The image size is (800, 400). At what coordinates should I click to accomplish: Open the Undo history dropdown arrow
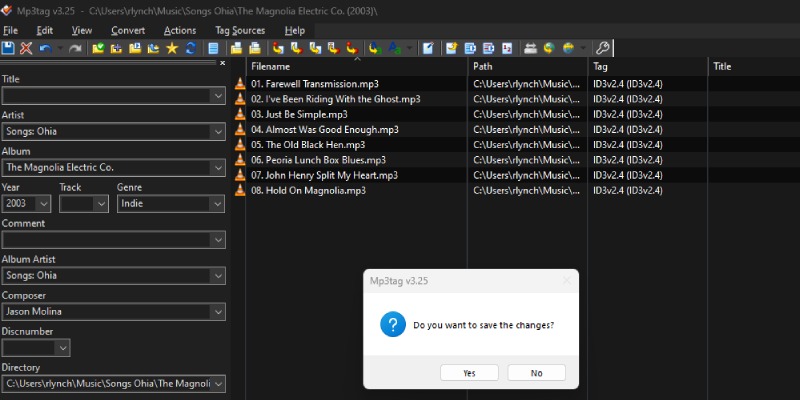tap(60, 48)
